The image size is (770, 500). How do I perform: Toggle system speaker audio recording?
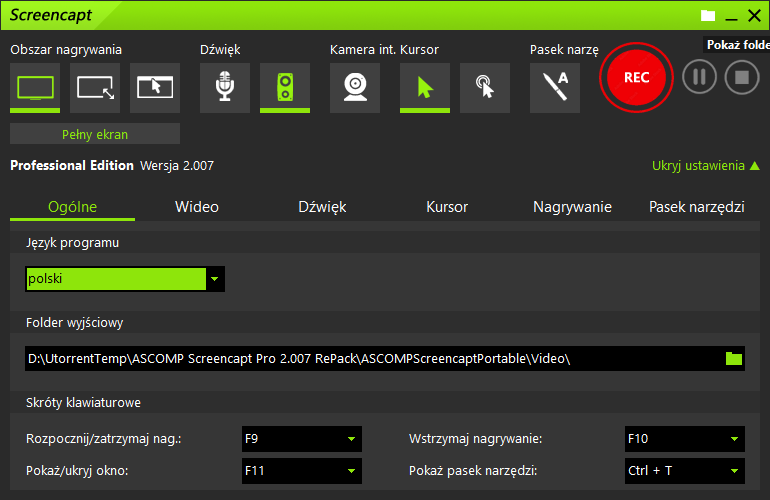pos(285,87)
